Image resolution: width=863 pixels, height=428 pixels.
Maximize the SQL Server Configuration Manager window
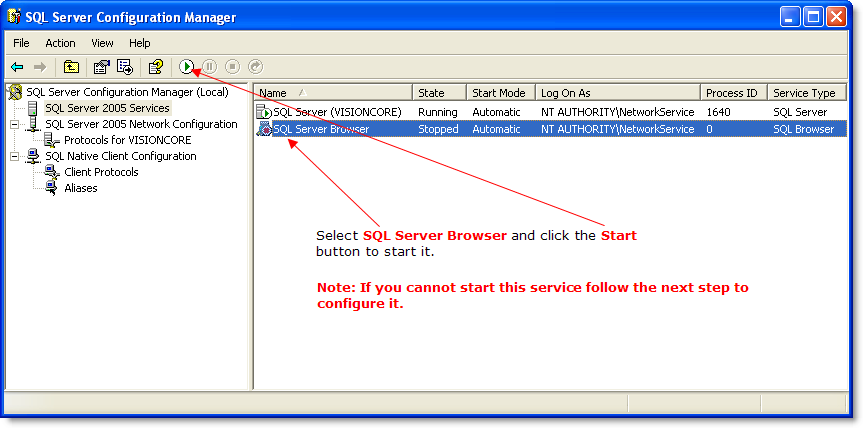pyautogui.click(x=813, y=17)
